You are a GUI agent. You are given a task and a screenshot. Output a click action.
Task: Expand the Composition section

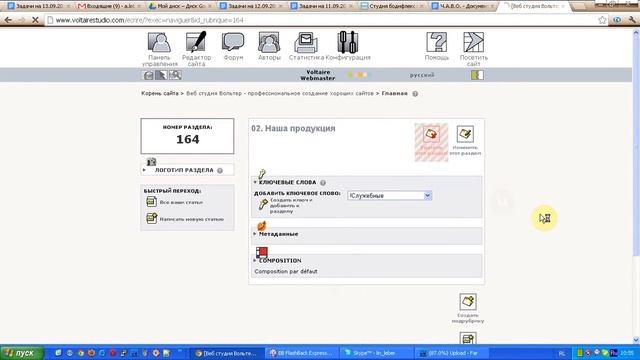tap(255, 260)
